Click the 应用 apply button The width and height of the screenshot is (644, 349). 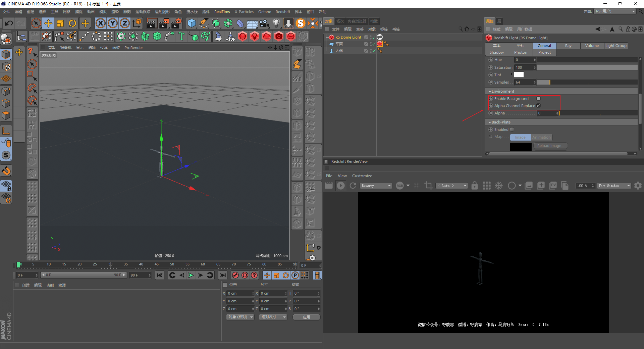coord(307,317)
